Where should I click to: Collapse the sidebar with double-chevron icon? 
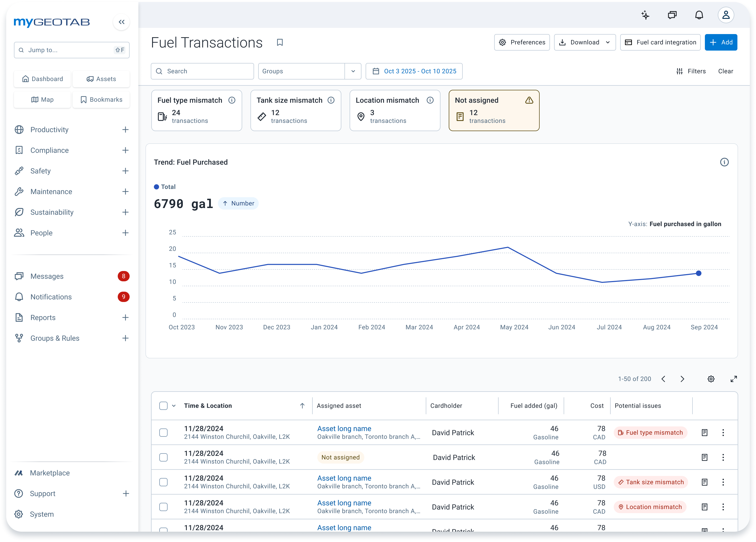[x=121, y=22]
